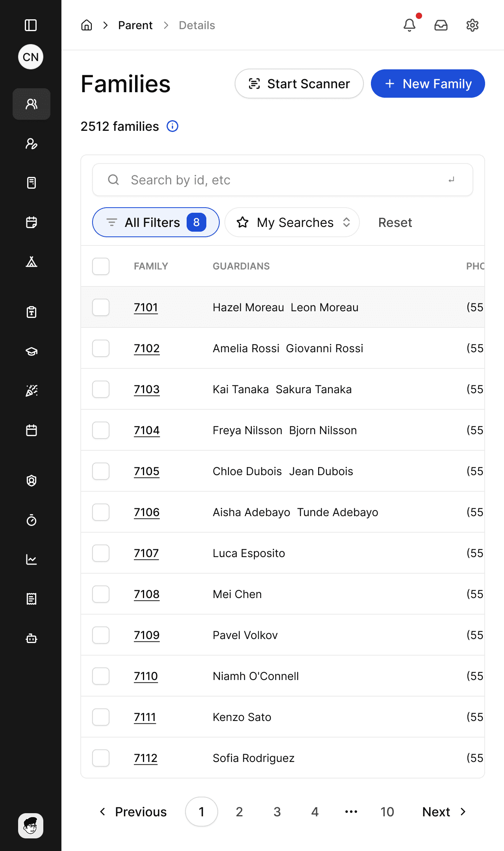The width and height of the screenshot is (504, 851).
Task: Open the user profile avatar at sidebar bottom
Action: point(31,826)
